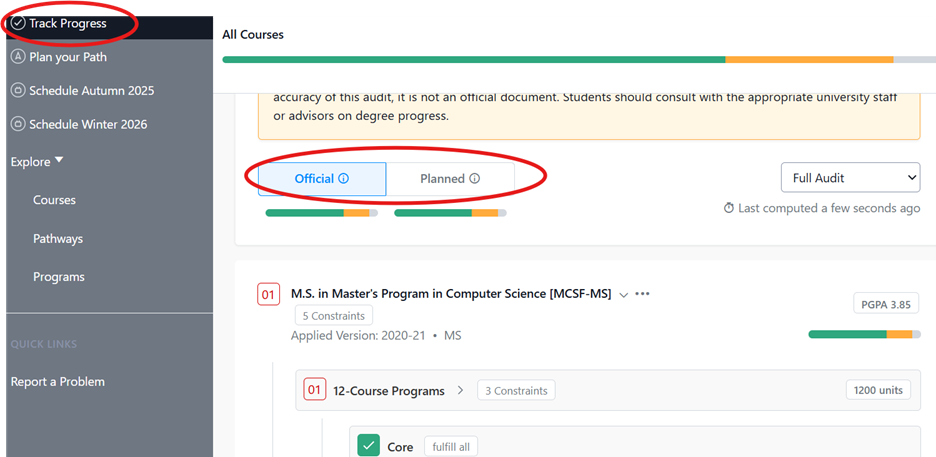This screenshot has width=936, height=457.
Task: Click the green Core checkmark box
Action: coord(368,446)
